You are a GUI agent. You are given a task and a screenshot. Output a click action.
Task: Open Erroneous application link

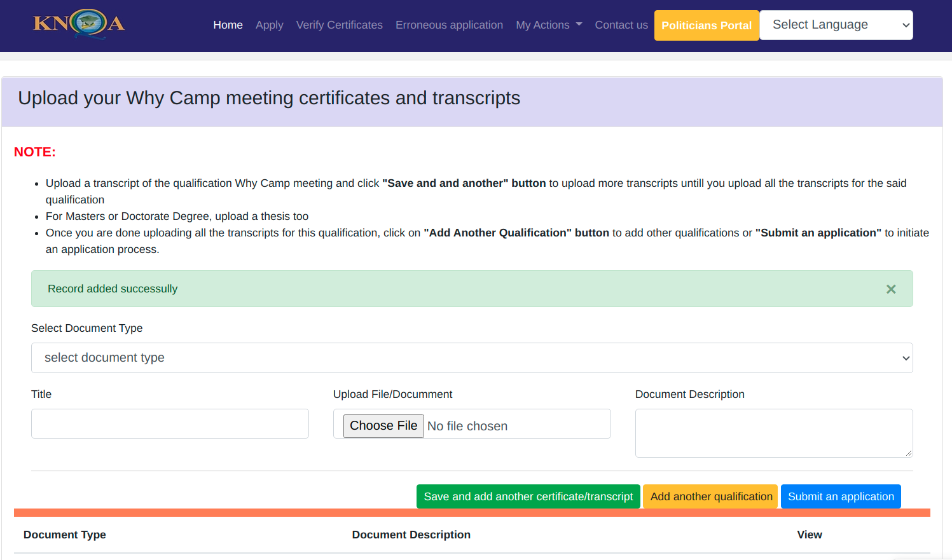pyautogui.click(x=449, y=25)
